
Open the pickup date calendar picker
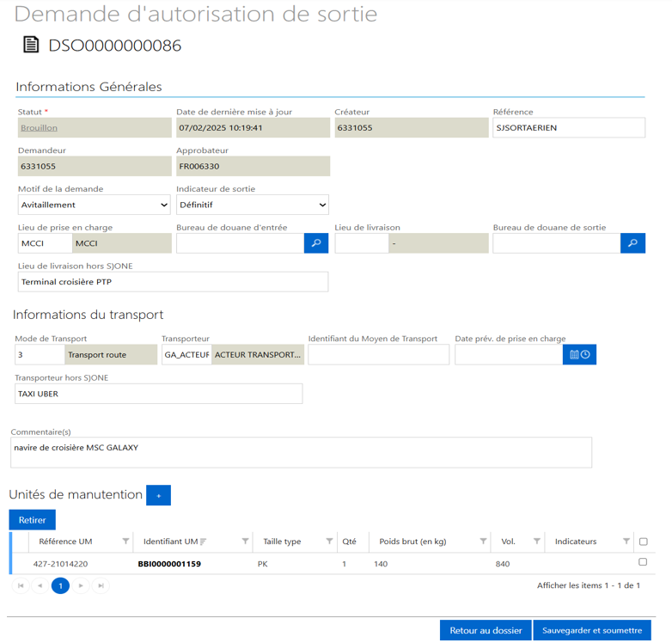580,354
